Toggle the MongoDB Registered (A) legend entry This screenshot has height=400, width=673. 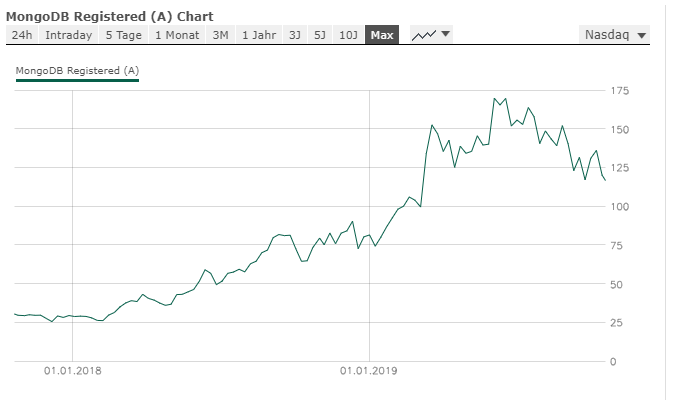[x=76, y=70]
